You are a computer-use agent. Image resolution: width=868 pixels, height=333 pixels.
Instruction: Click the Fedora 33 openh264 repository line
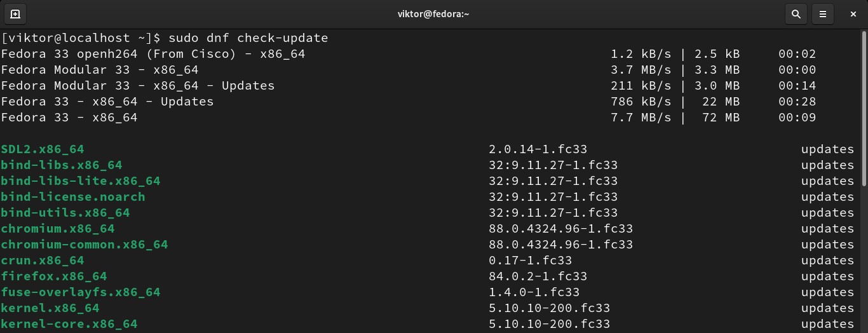[x=153, y=54]
